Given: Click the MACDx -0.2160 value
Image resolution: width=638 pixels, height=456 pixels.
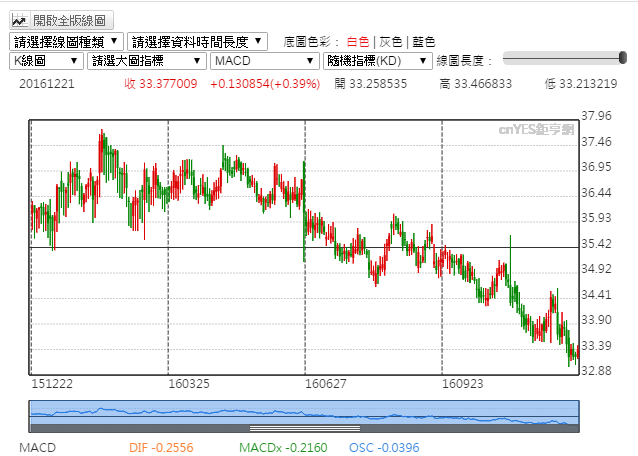Looking at the screenshot, I should pyautogui.click(x=283, y=447).
